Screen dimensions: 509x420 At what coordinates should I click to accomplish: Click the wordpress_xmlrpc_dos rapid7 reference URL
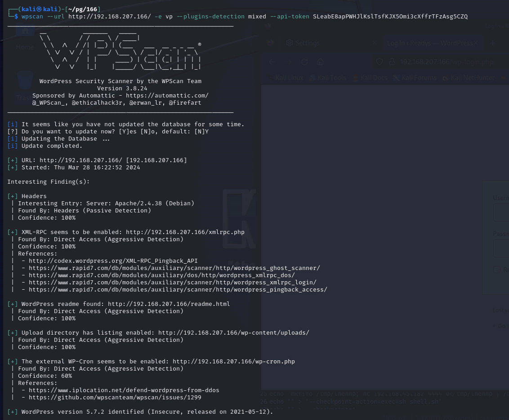point(162,275)
